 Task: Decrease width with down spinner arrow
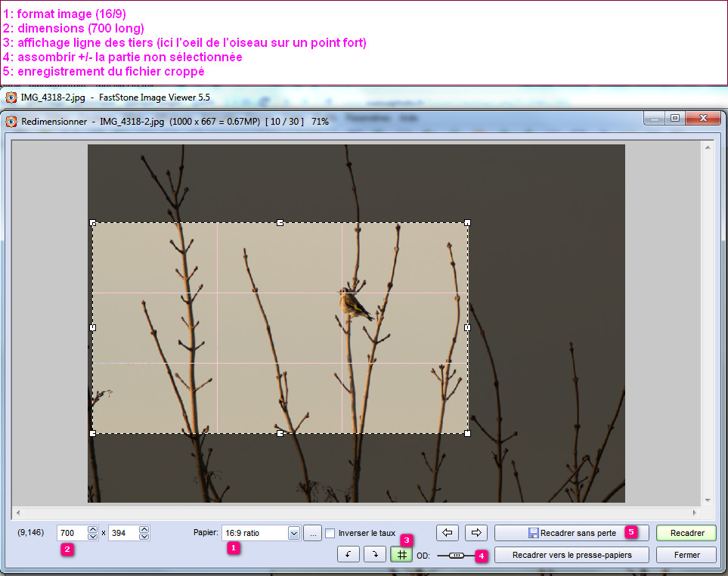(x=93, y=537)
